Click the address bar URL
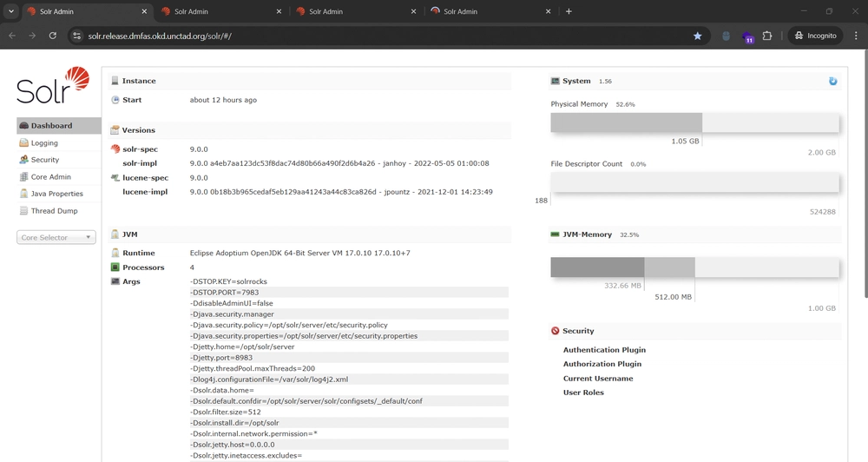868x462 pixels. [160, 36]
